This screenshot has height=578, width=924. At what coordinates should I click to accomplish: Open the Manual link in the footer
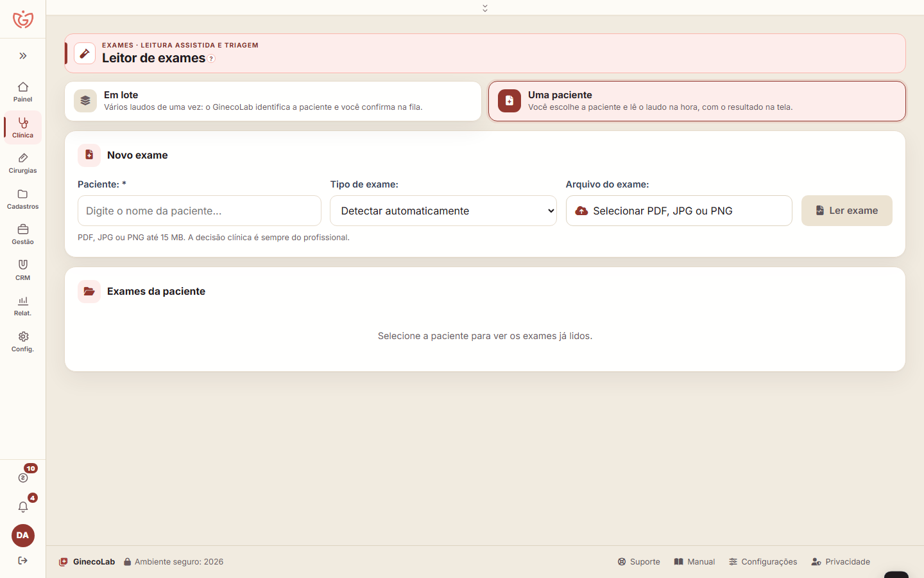click(x=694, y=562)
